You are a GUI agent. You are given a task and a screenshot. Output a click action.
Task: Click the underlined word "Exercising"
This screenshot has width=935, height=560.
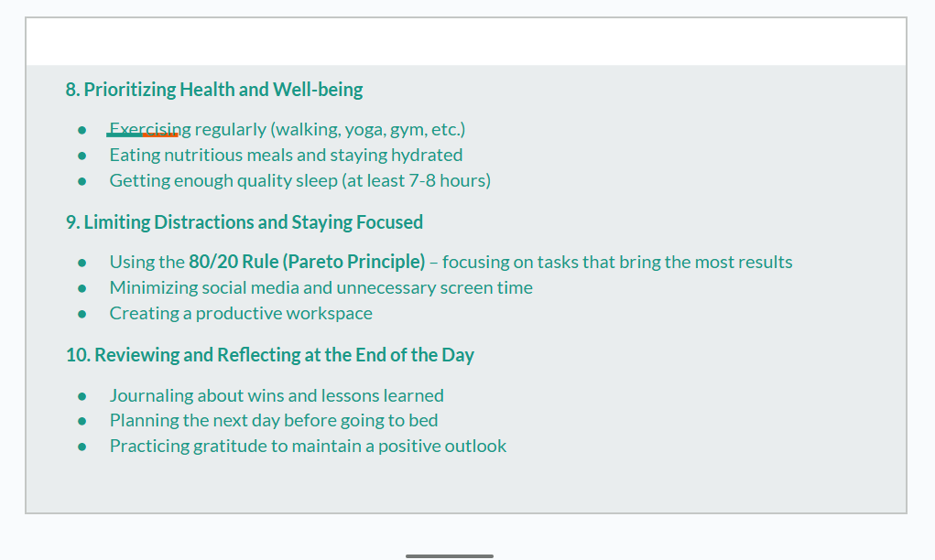(x=149, y=130)
